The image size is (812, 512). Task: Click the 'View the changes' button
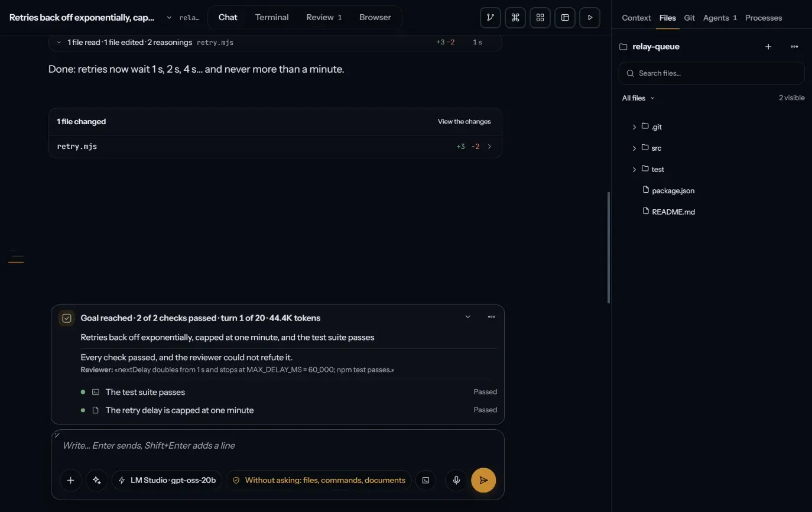point(465,122)
